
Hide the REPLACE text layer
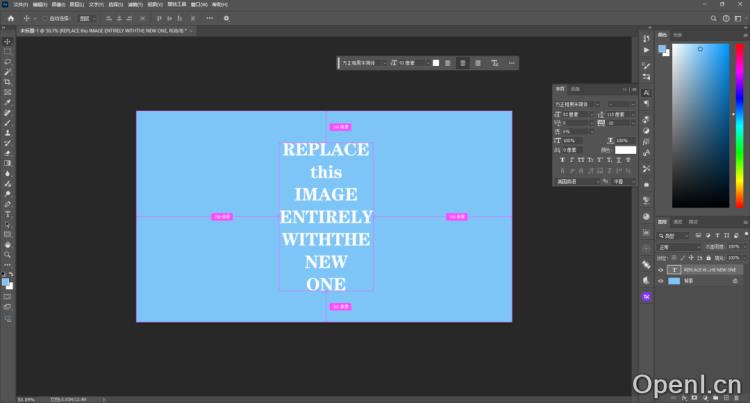pos(660,270)
